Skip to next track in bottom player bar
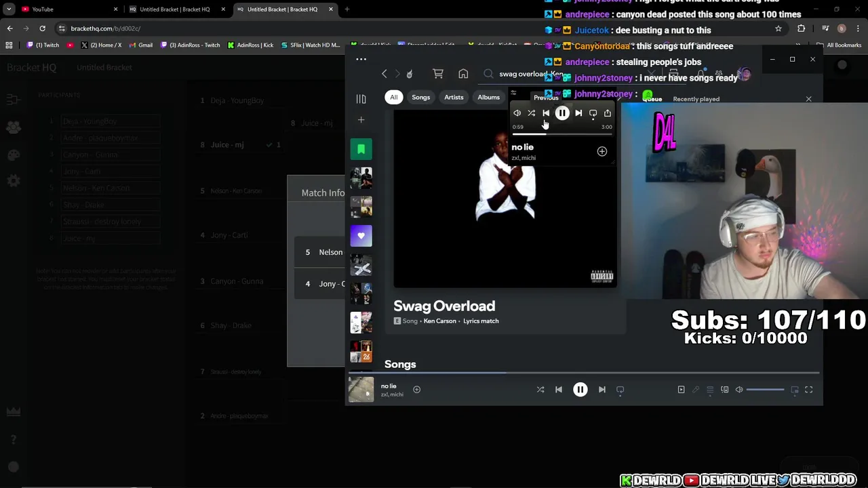Viewport: 868px width, 488px height. tap(602, 390)
